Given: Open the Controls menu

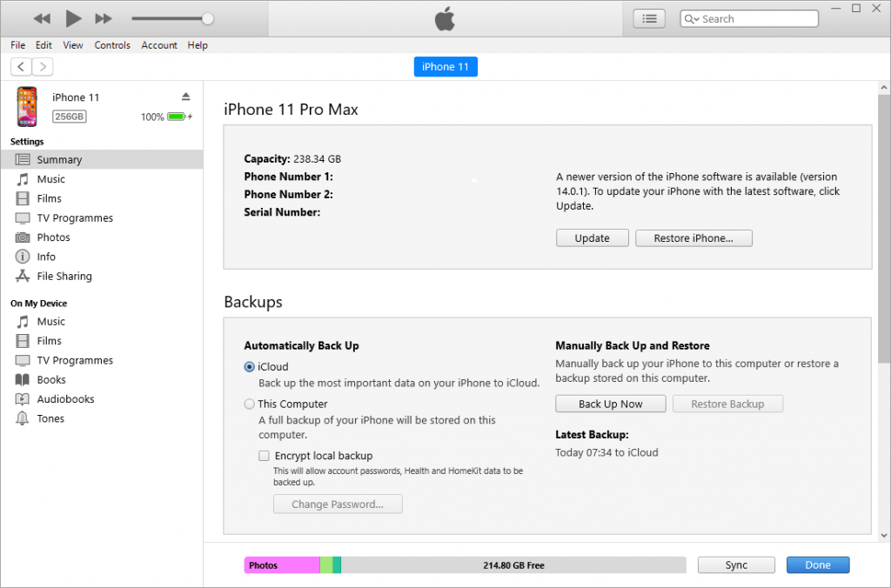Looking at the screenshot, I should (x=112, y=45).
